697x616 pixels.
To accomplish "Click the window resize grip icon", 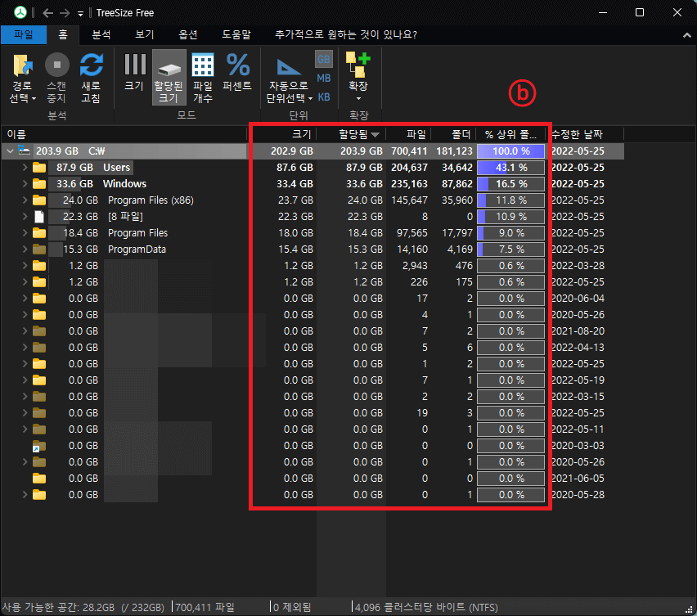I will click(x=690, y=609).
